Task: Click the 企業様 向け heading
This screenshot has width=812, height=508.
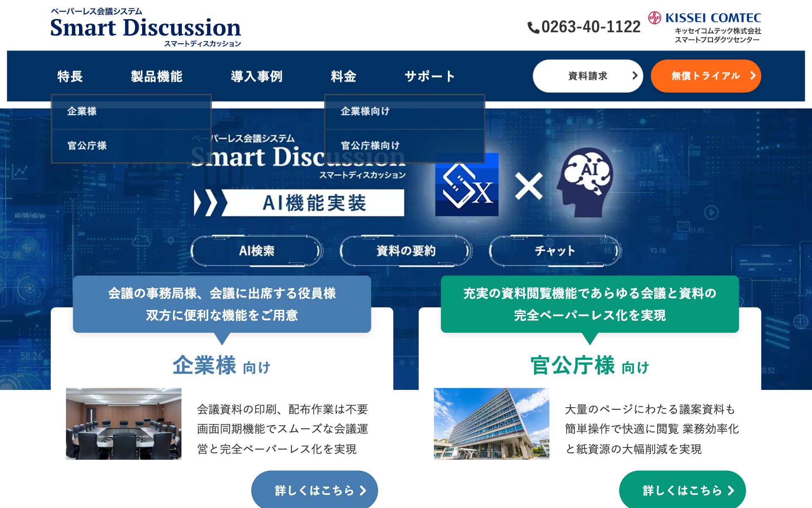Action: pyautogui.click(x=222, y=365)
